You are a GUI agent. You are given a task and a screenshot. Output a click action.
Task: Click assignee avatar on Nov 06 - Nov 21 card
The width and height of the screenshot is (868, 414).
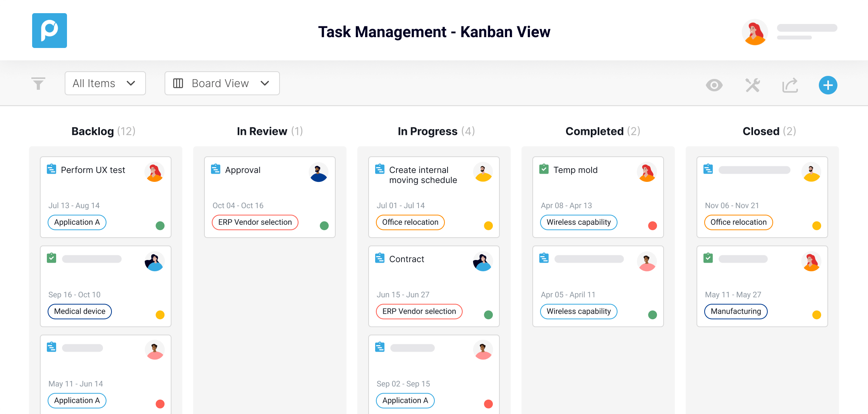811,172
